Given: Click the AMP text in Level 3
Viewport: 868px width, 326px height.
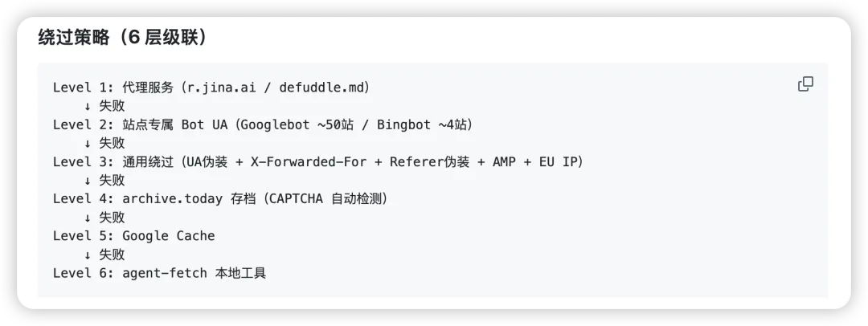Looking at the screenshot, I should pyautogui.click(x=504, y=161).
